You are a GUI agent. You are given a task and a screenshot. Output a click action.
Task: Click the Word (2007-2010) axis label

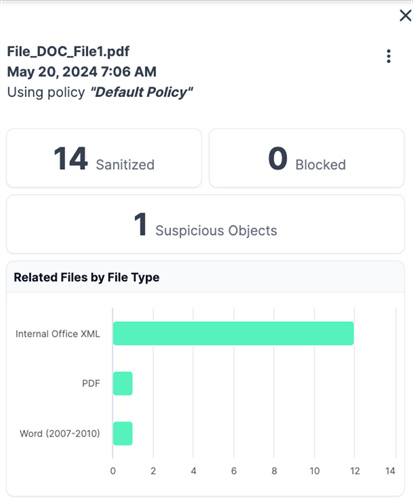click(x=60, y=433)
